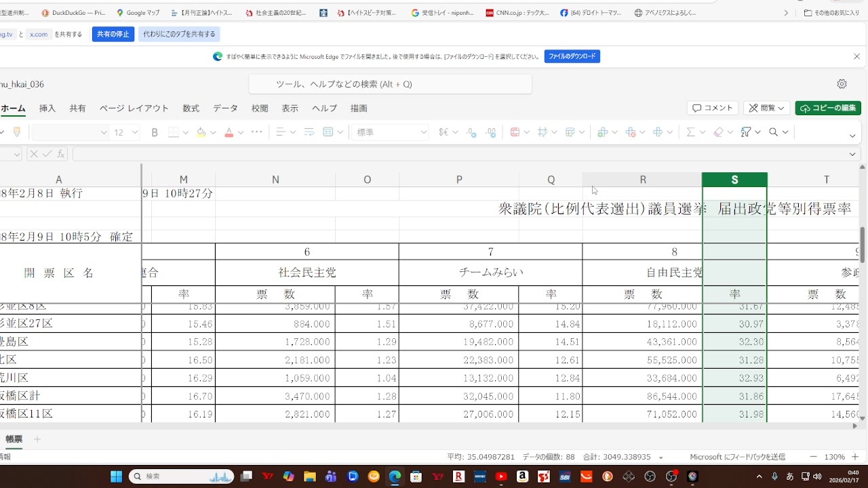The height and width of the screenshot is (488, 868).
Task: Click the insert function fx icon
Action: 61,154
